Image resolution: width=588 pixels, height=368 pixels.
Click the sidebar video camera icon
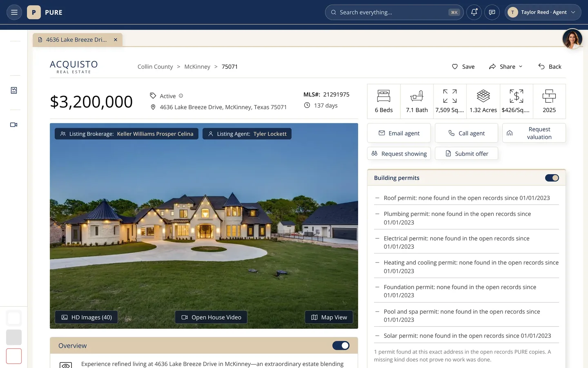[x=14, y=125]
